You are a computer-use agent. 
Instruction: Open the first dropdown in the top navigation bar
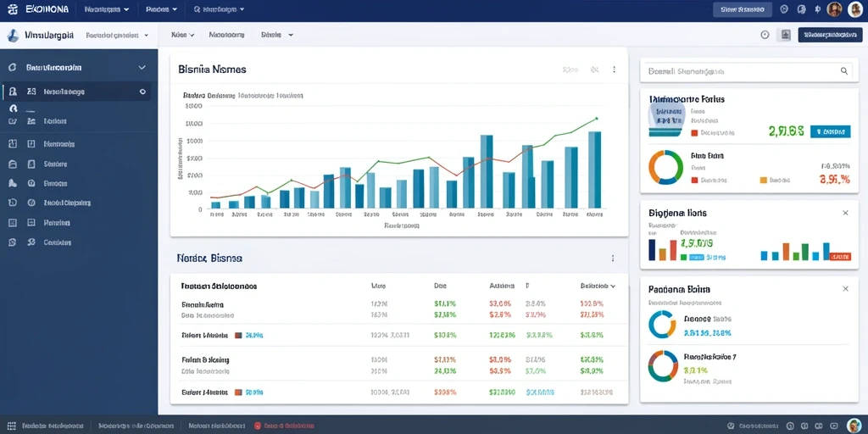[x=107, y=9]
